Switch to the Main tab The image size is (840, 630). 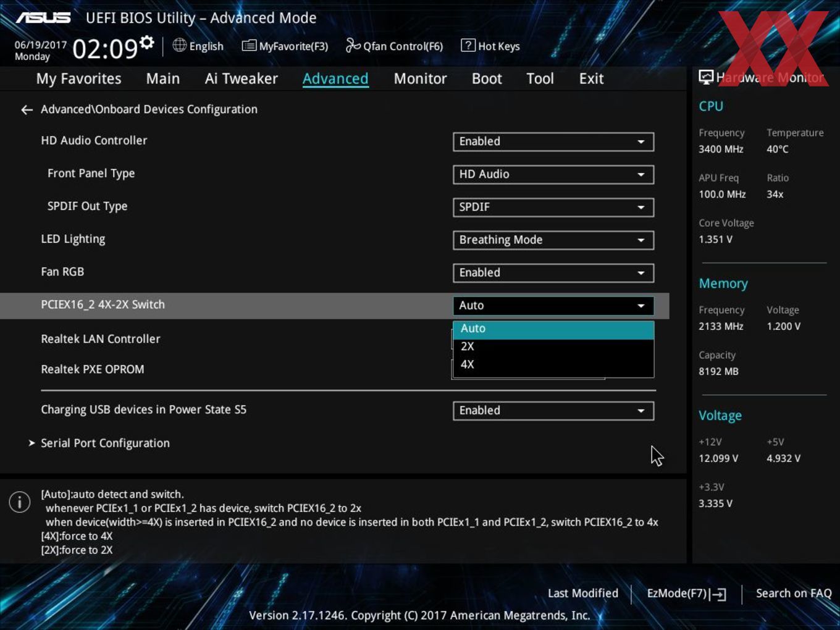163,79
